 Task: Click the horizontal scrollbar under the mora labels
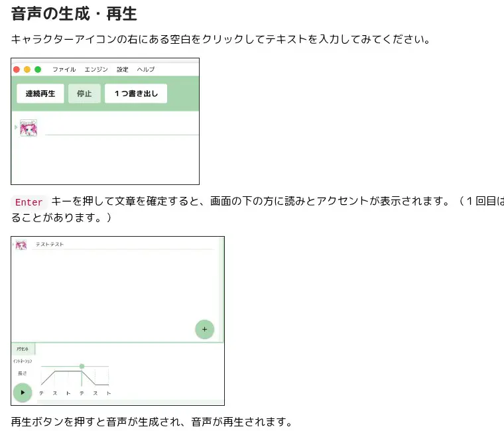point(131,402)
